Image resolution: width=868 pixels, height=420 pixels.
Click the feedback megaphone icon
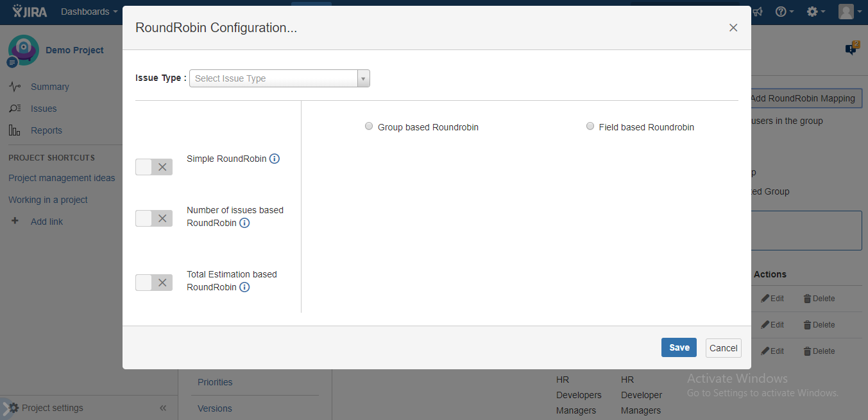point(758,12)
